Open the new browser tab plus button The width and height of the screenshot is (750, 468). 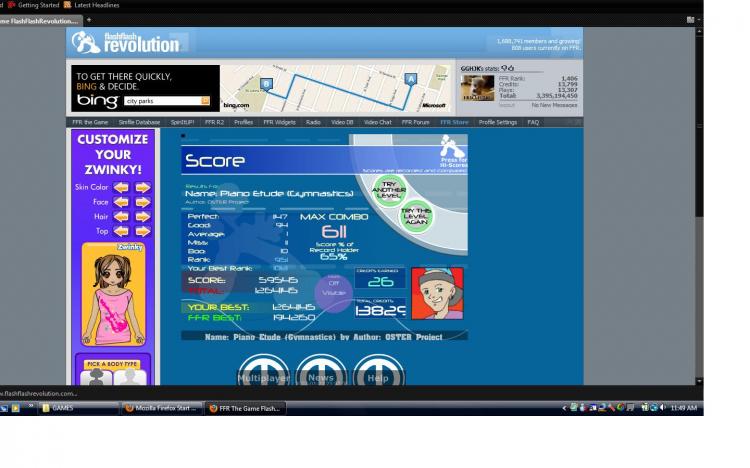coord(89,20)
